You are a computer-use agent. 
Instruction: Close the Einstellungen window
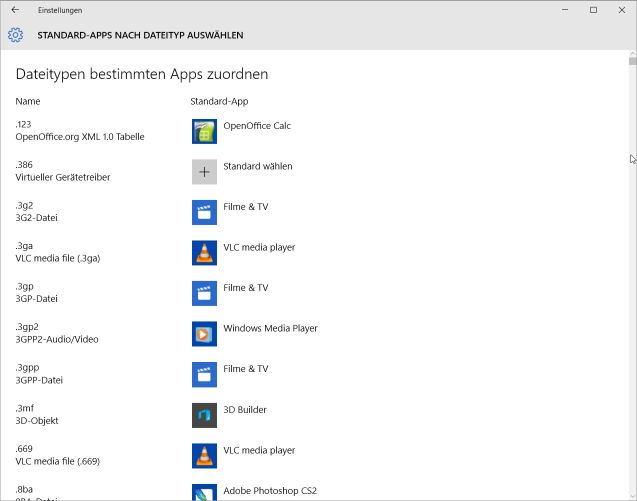click(622, 10)
